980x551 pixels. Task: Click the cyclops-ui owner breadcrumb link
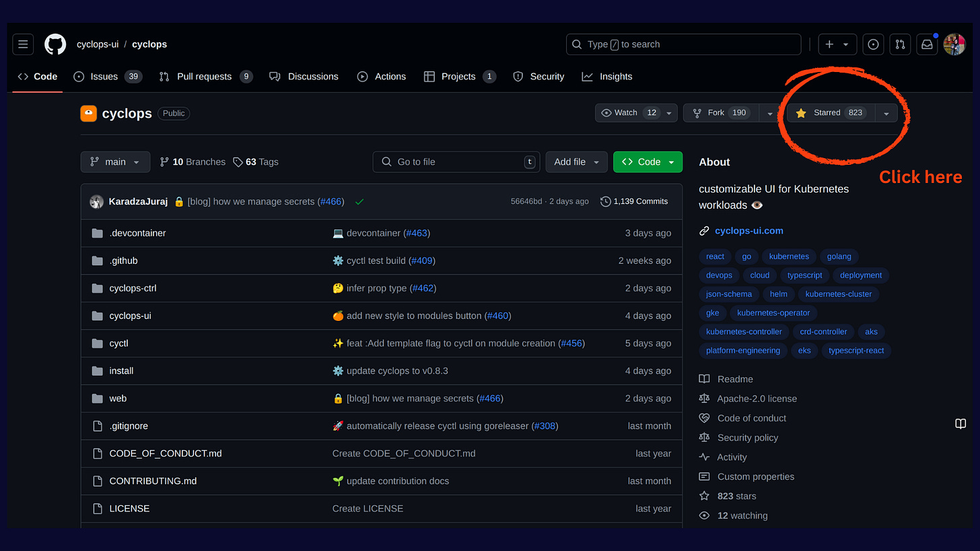pos(98,44)
